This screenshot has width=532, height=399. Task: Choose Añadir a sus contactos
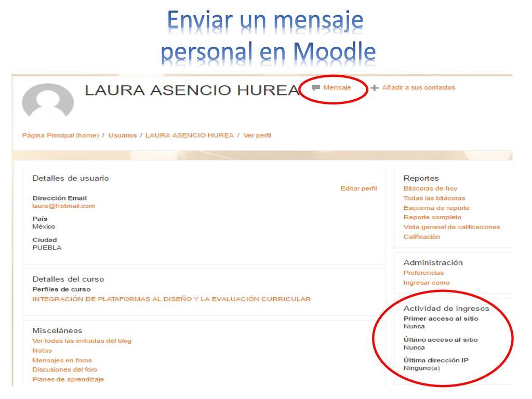click(419, 87)
